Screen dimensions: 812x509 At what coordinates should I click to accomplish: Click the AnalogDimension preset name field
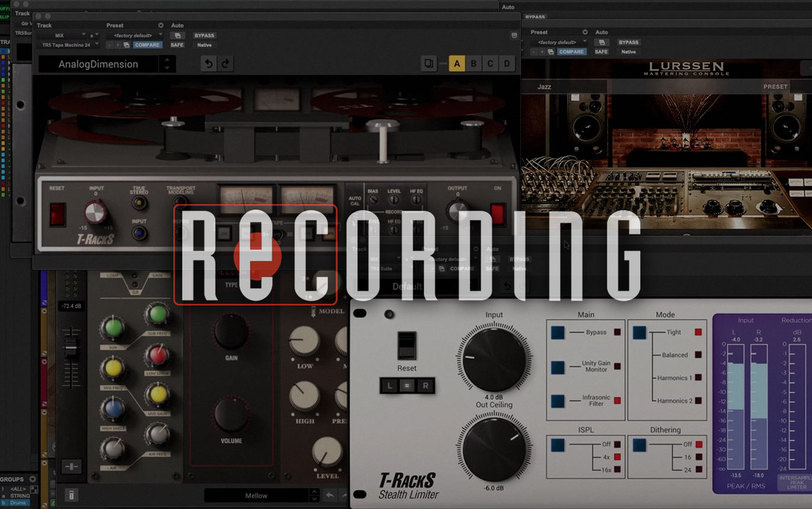(x=99, y=64)
